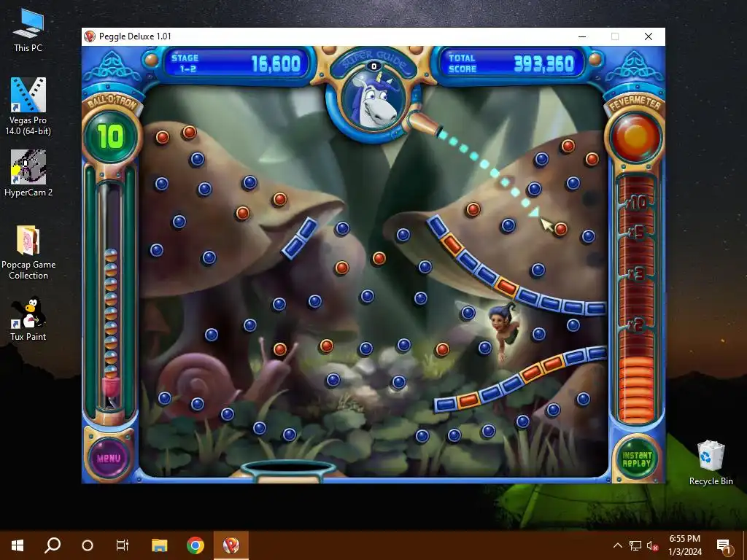Select Vegas Pro 14.0 desktop shortcut
Image resolution: width=747 pixels, height=560 pixels.
(28, 106)
